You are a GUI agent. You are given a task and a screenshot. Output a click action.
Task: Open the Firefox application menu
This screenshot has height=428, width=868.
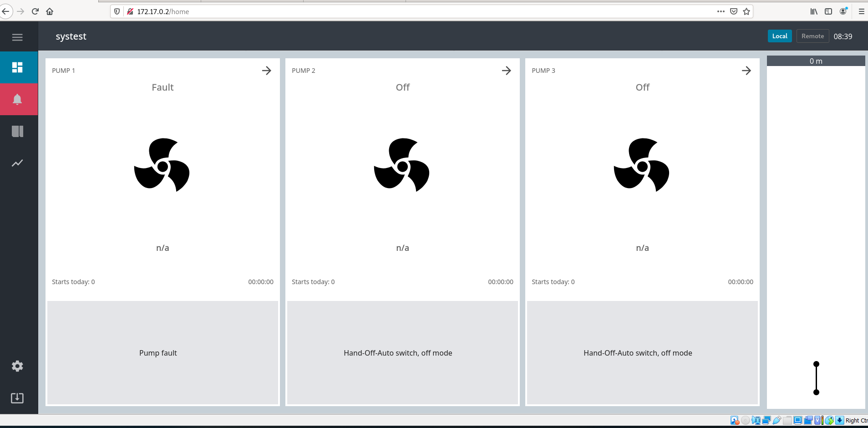861,11
